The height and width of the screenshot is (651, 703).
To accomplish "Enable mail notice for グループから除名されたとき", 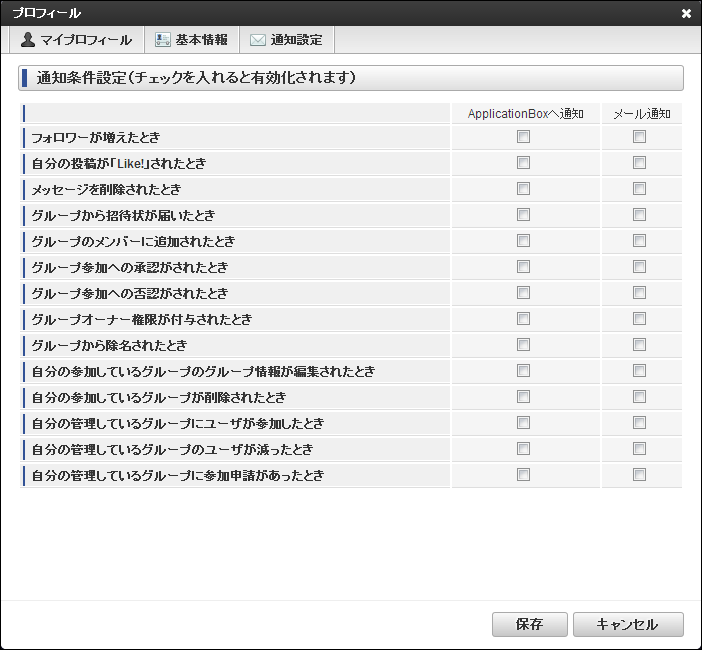I will (639, 344).
